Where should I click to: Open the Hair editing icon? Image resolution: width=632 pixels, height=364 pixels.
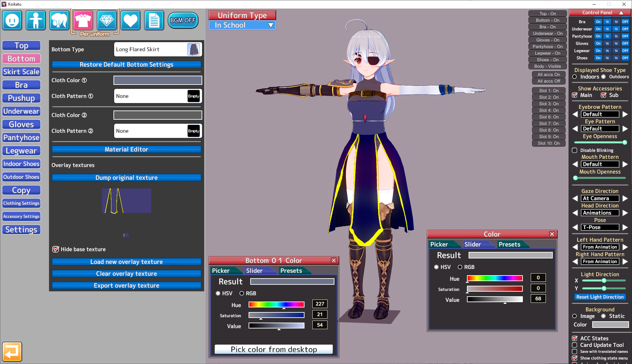coord(60,20)
